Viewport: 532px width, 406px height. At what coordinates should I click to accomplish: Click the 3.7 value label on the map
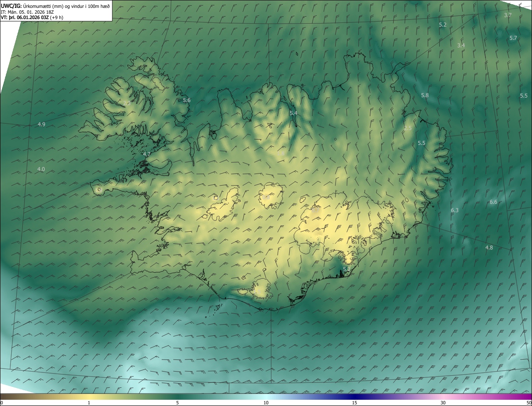pyautogui.click(x=507, y=15)
